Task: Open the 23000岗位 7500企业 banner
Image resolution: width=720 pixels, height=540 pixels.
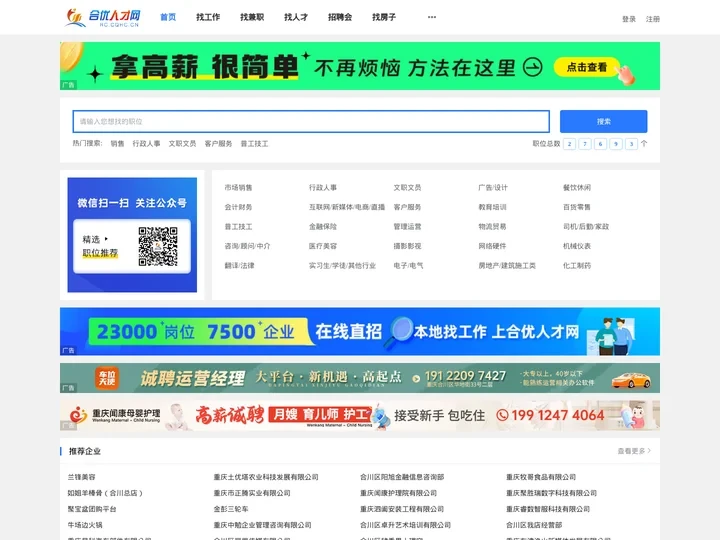Action: 360,332
